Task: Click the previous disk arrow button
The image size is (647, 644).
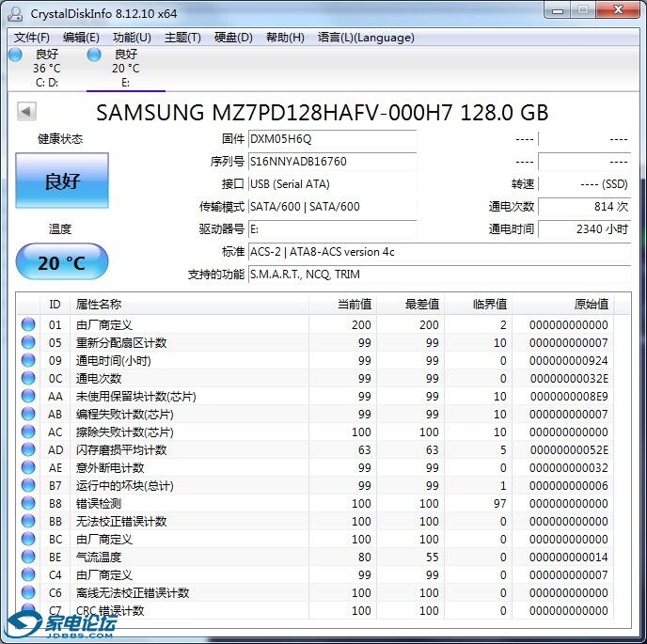Action: (26, 111)
